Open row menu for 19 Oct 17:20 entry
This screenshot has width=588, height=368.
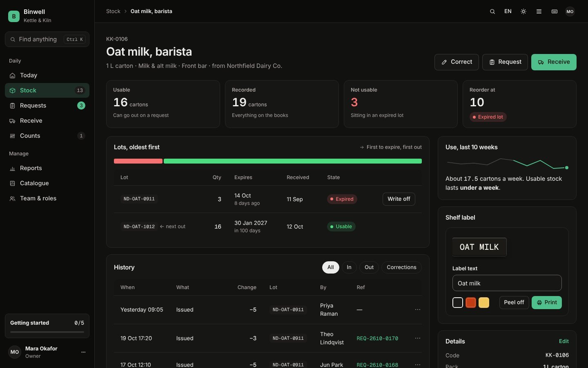(x=417, y=338)
